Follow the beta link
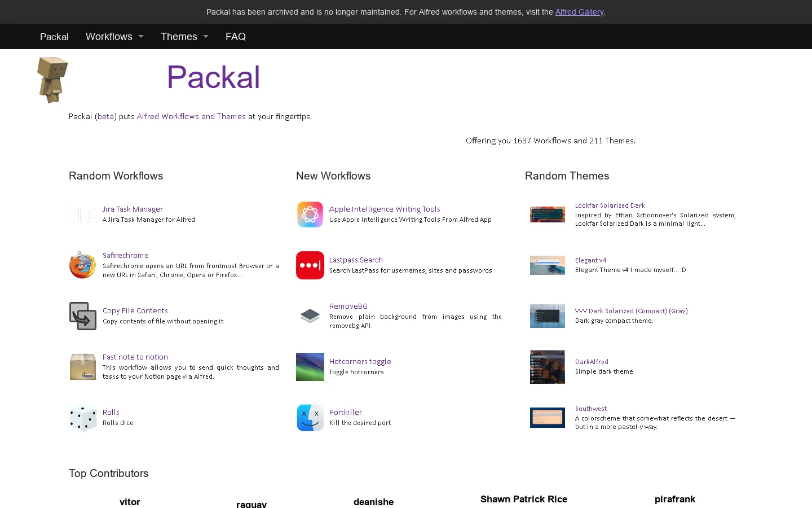The height and width of the screenshot is (508, 812). coord(105,116)
